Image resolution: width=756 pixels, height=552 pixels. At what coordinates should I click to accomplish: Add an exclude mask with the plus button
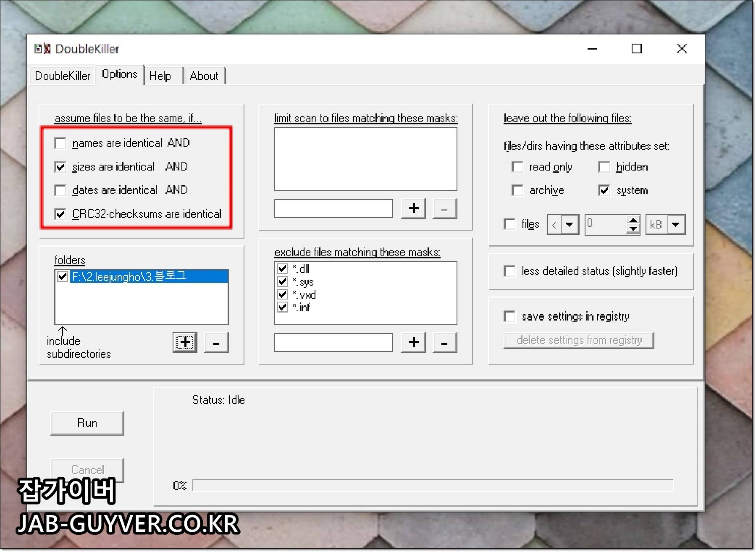[x=414, y=342]
